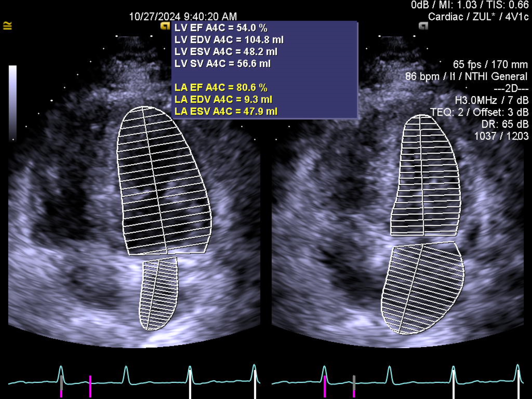
Task: Click the gray probe orientation marker
Action: pyautogui.click(x=423, y=26)
